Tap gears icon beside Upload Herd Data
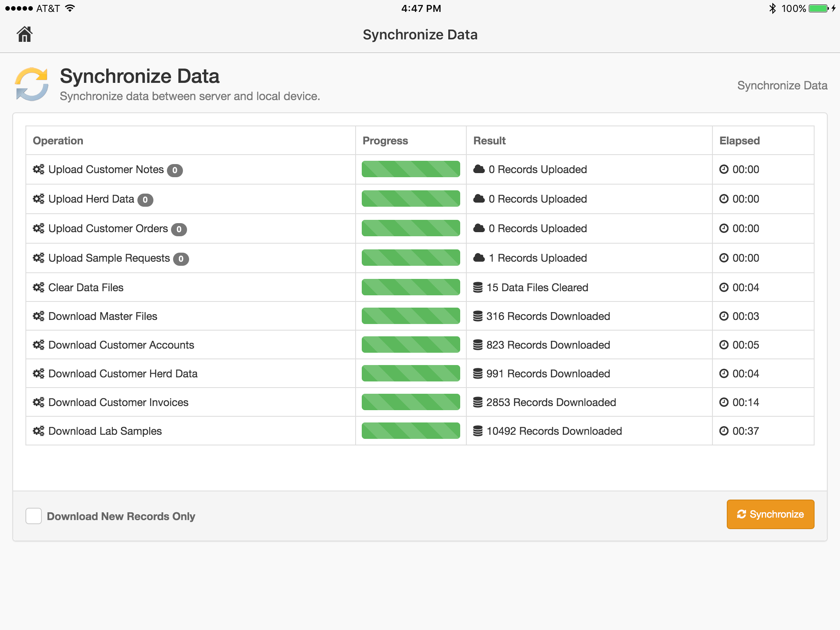840x630 pixels. [39, 199]
